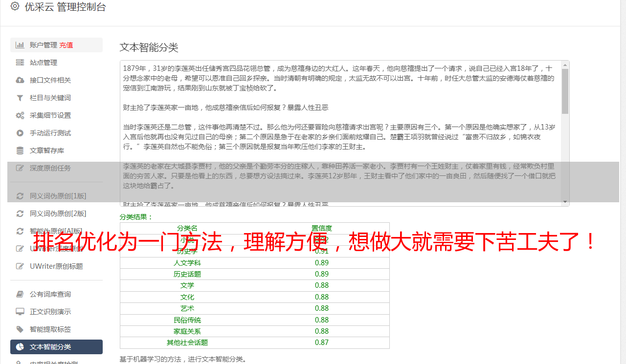Click the text area scrollbar thumb
The width and height of the screenshot is (626, 364).
point(565,91)
